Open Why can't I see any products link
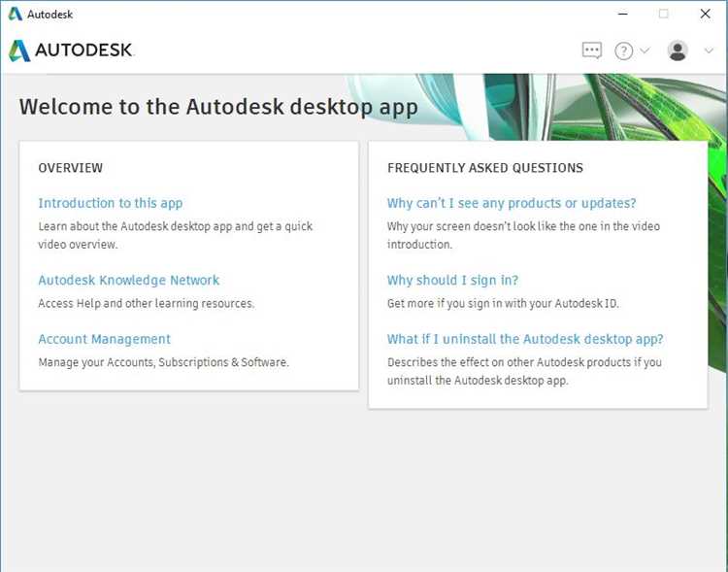This screenshot has height=572, width=728. click(512, 203)
